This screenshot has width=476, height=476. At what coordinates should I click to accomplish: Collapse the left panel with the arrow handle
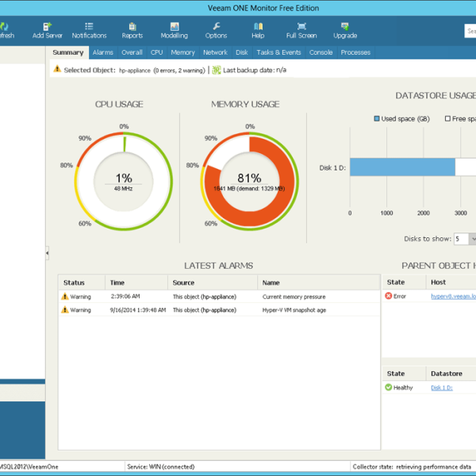(x=48, y=253)
